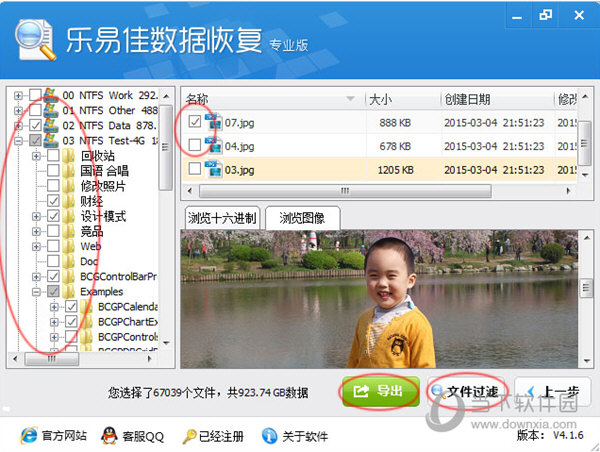Select the 2015-03-04 21:51:23 date of 03.jpg

tap(494, 170)
